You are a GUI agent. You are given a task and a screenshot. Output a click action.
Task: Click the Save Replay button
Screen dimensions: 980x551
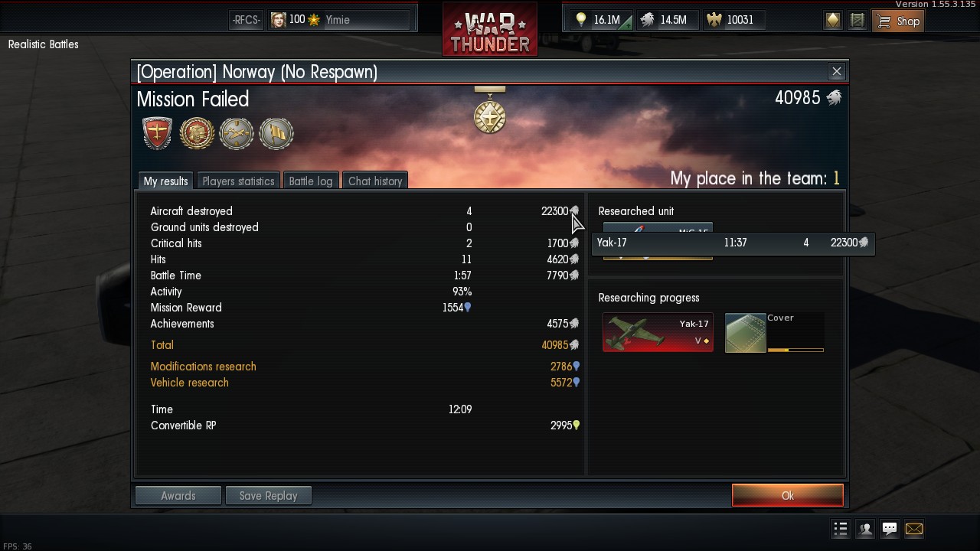(x=268, y=496)
